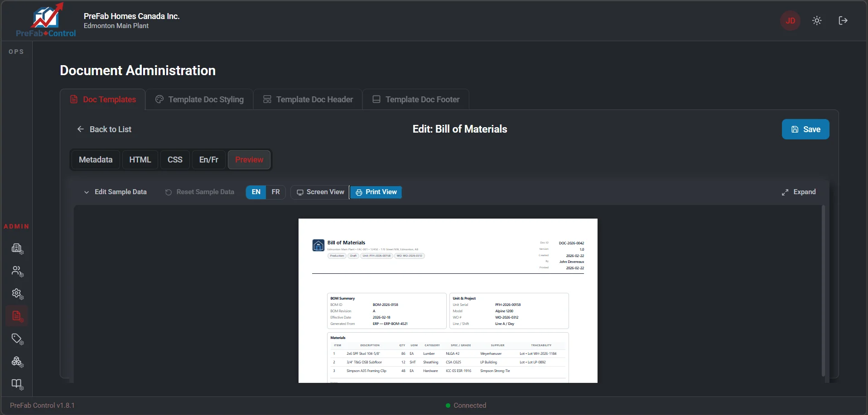Image resolution: width=868 pixels, height=415 pixels.
Task: Open document admin icon in sidebar
Action: 17,316
